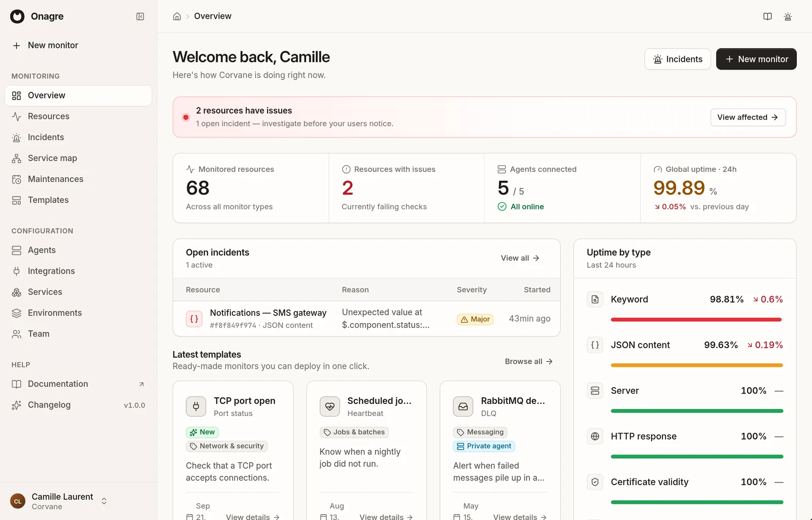The width and height of the screenshot is (812, 520).
Task: Click the Keyword uptime type icon
Action: point(595,299)
